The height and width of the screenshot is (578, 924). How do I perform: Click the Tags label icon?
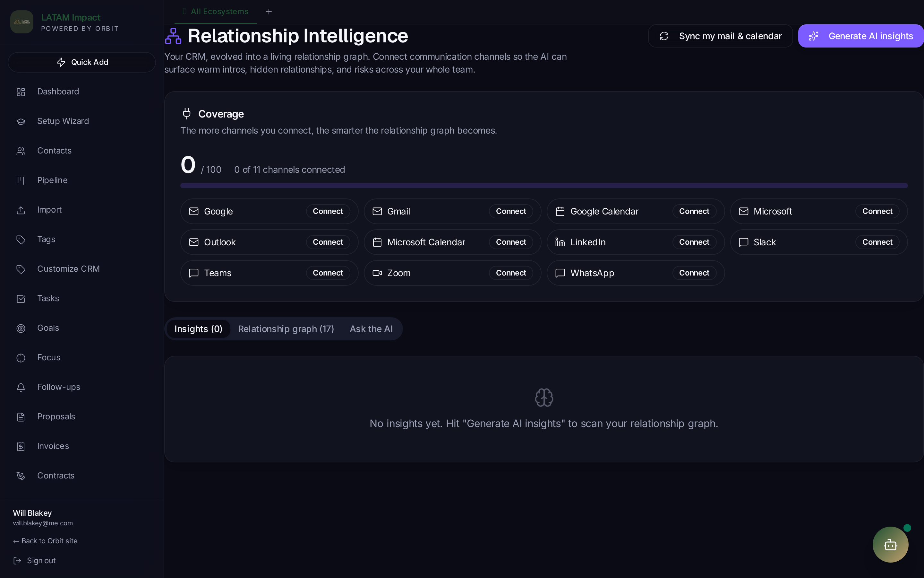coord(21,240)
